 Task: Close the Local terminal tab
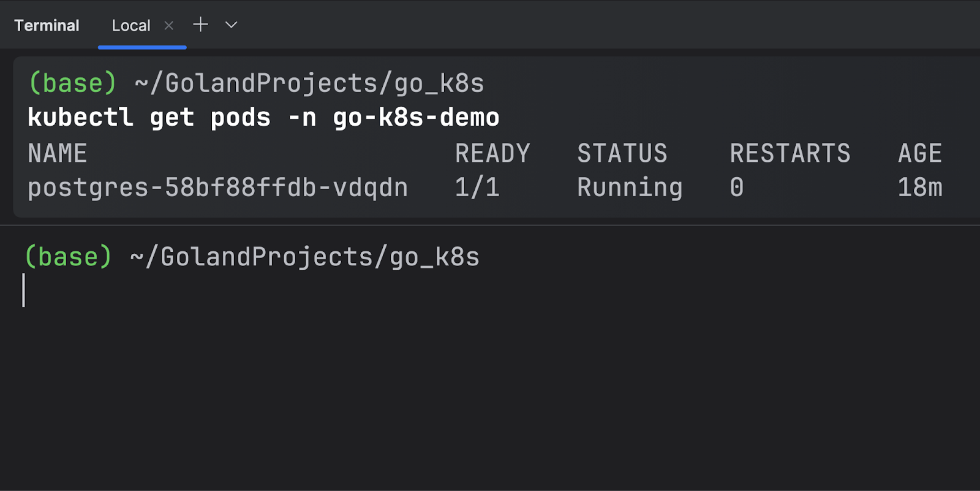click(x=169, y=25)
